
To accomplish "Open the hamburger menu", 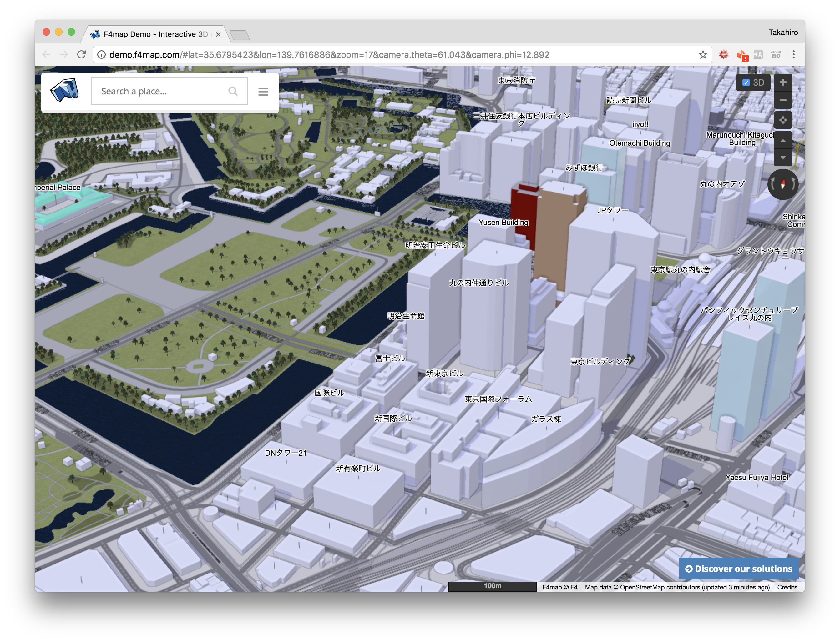I will point(263,92).
